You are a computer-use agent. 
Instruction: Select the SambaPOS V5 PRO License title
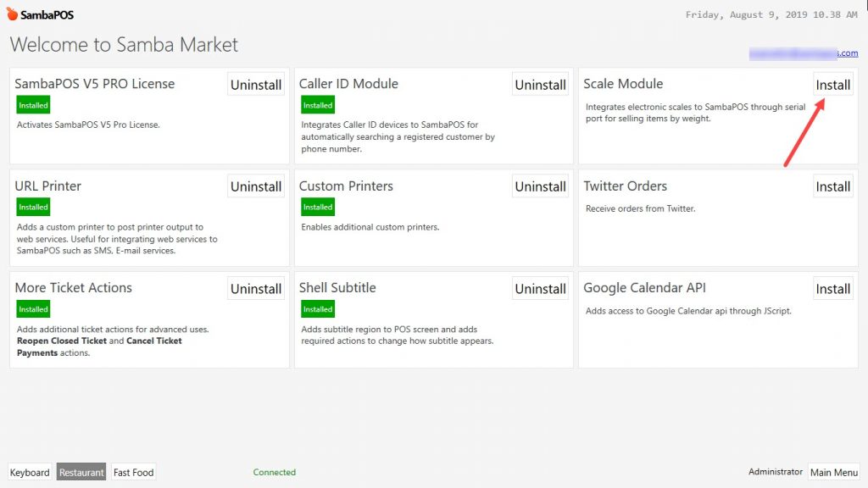tap(95, 84)
